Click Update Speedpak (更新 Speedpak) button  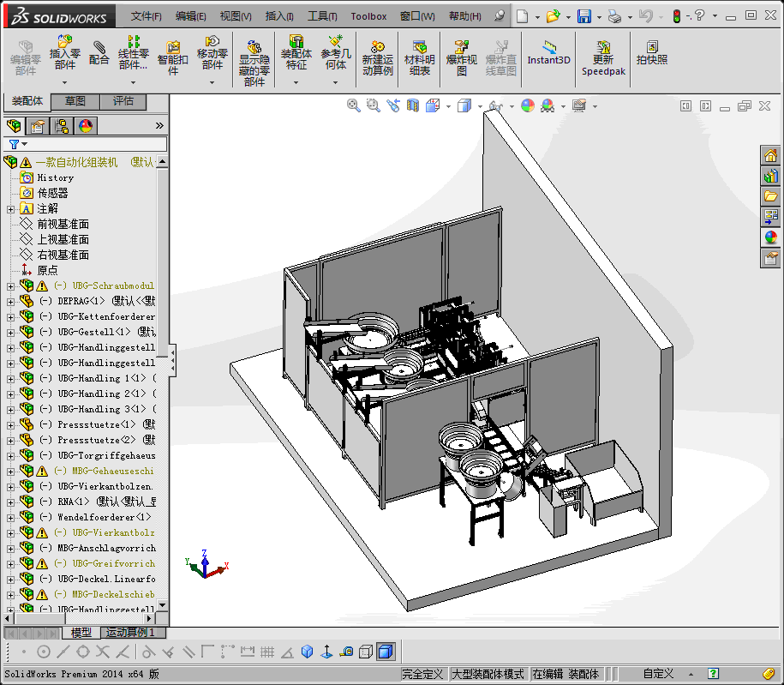click(603, 58)
